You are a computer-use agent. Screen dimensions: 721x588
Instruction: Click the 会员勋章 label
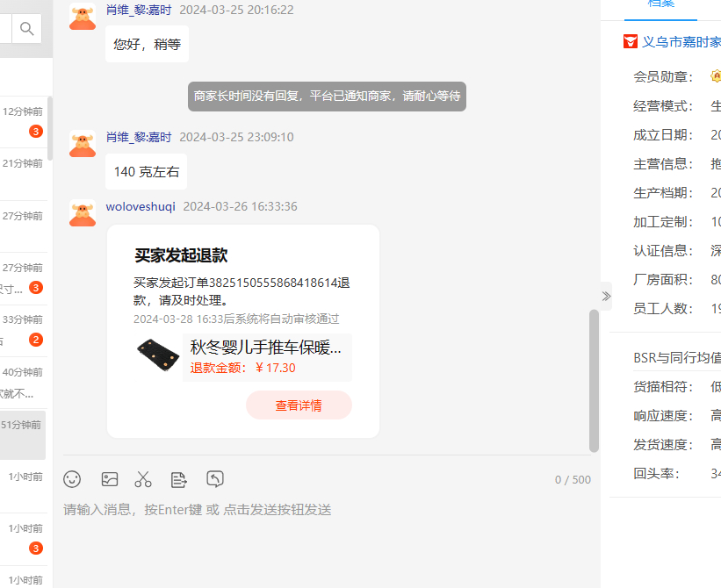[x=663, y=76]
